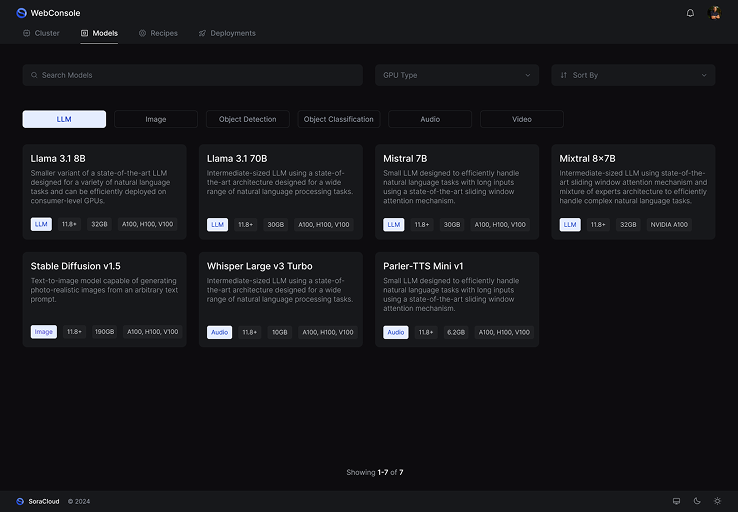Click Audio tag on Parler-TTS card
The height and width of the screenshot is (512, 738).
(395, 332)
